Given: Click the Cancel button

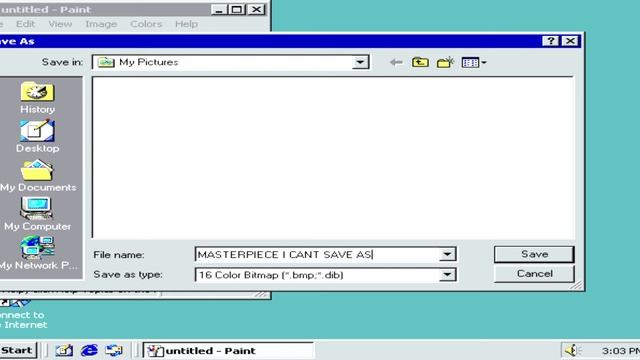Looking at the screenshot, I should [534, 273].
